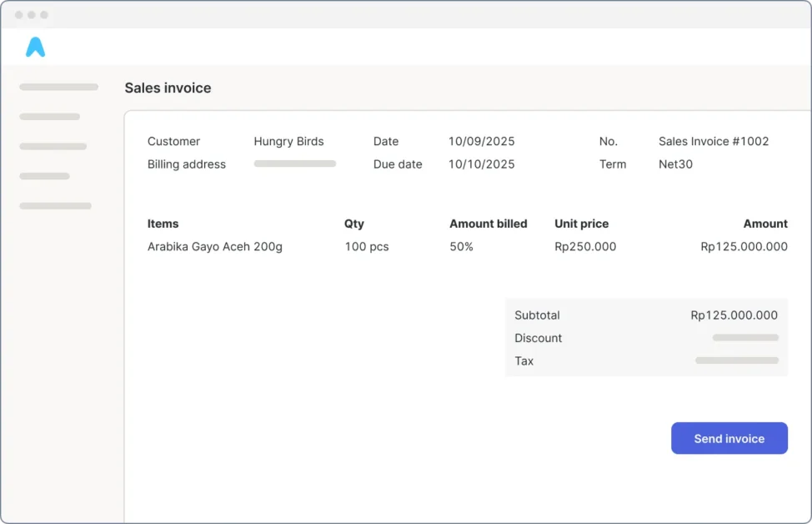Click the blue app logo icon
The height and width of the screenshot is (524, 812).
coord(35,48)
